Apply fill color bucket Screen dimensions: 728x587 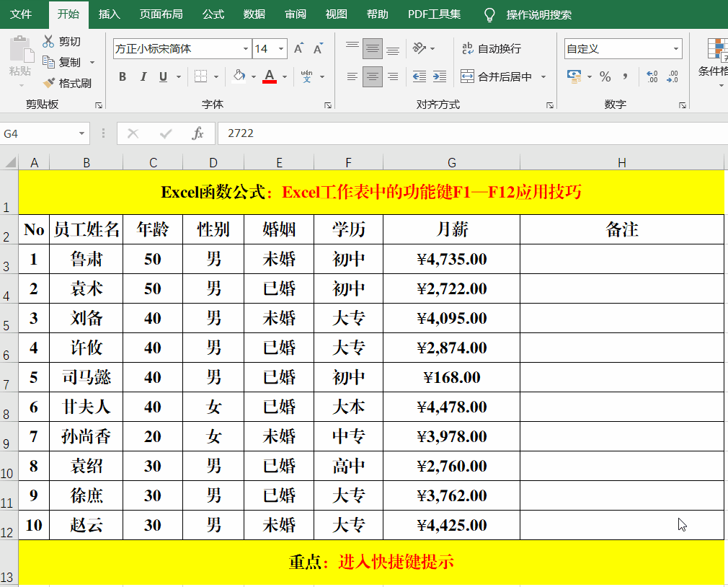click(x=239, y=76)
